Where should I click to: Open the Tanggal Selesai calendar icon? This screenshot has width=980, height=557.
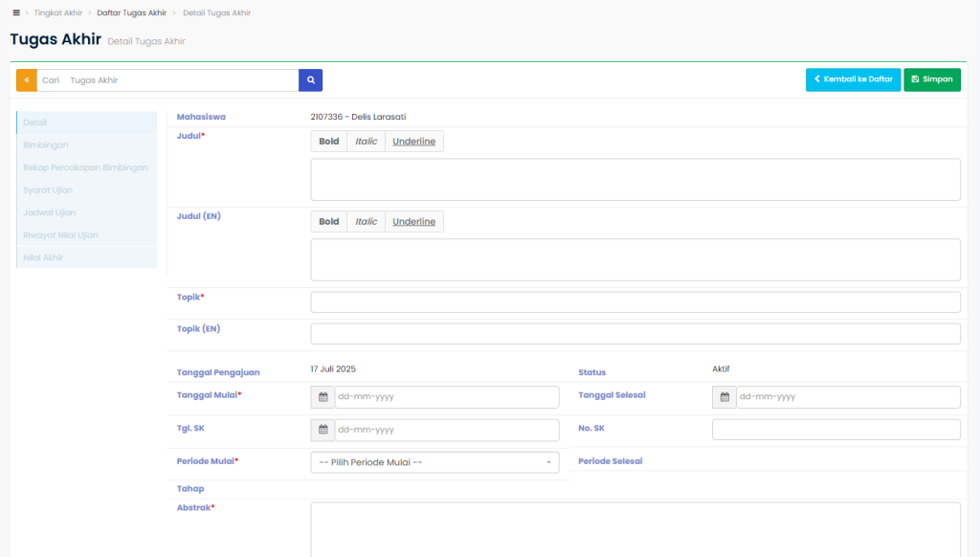[x=724, y=397]
